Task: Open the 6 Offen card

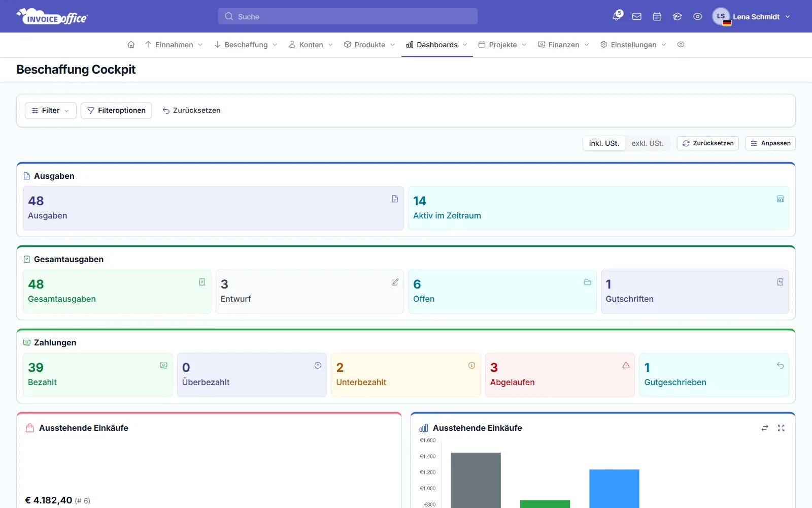Action: [502, 292]
